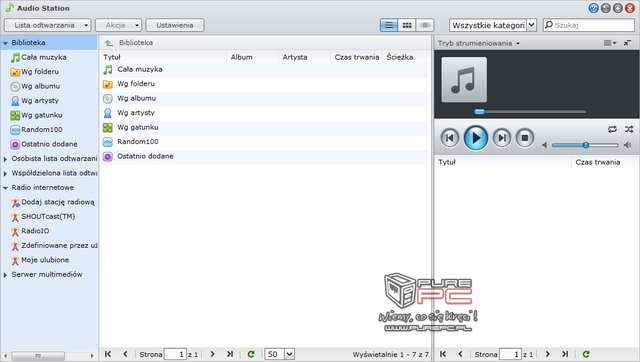The width and height of the screenshot is (640, 362).
Task: Click the blue Play button
Action: (476, 138)
